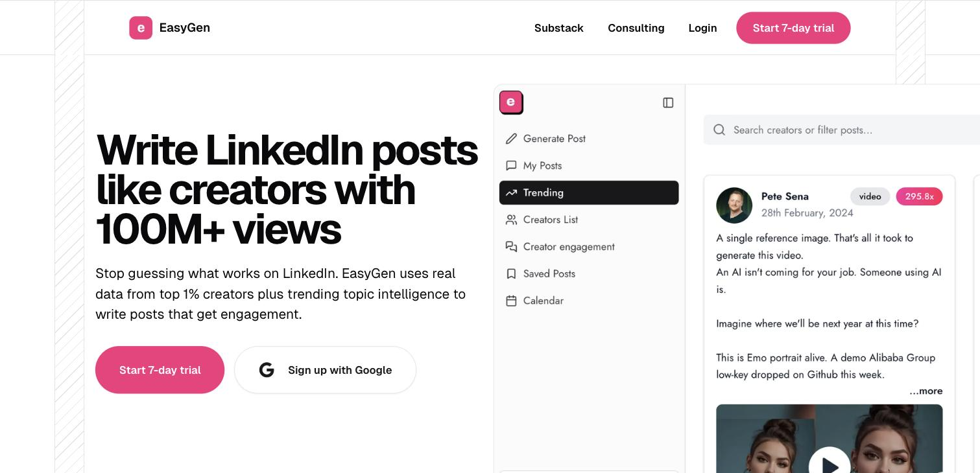Click the header Start 7-day trial button

point(793,28)
